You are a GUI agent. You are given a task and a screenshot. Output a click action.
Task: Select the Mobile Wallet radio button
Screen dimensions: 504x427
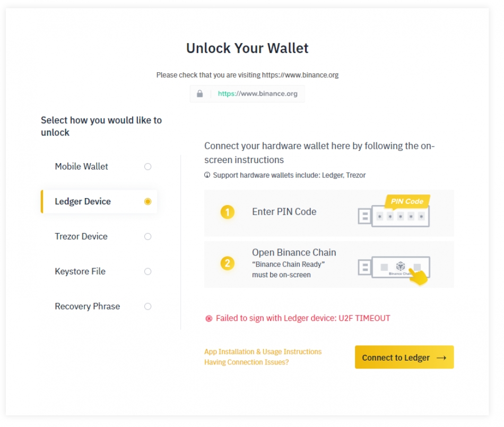147,167
